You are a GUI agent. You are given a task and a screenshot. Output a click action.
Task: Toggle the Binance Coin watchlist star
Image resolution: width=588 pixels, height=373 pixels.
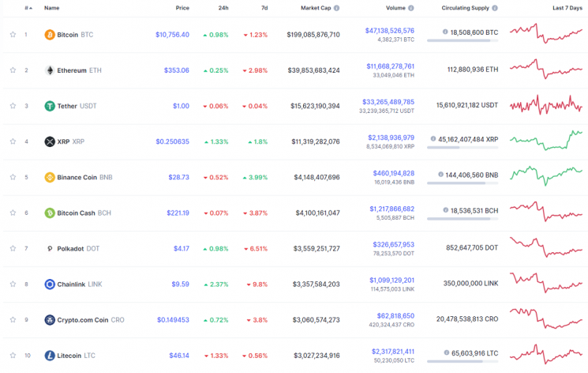13,177
